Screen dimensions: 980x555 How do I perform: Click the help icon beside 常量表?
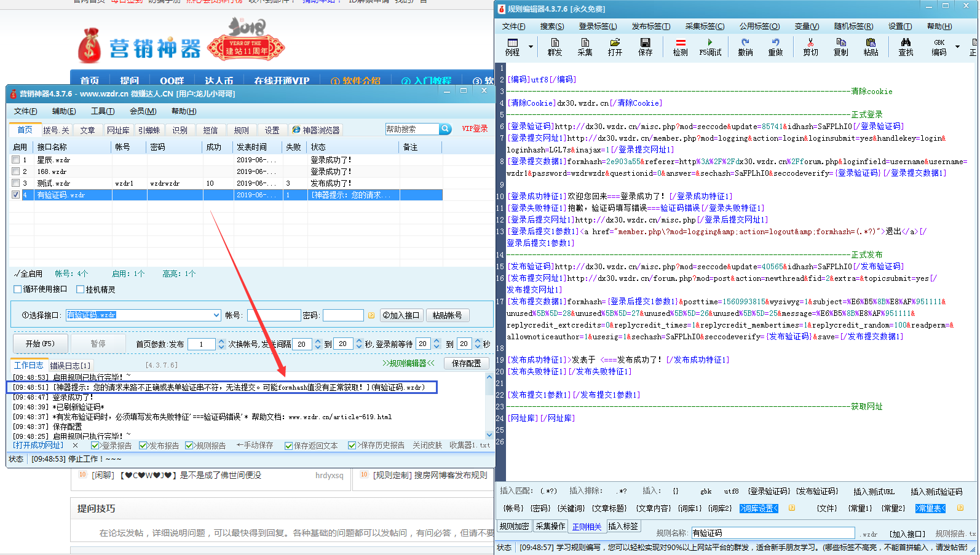pos(960,508)
